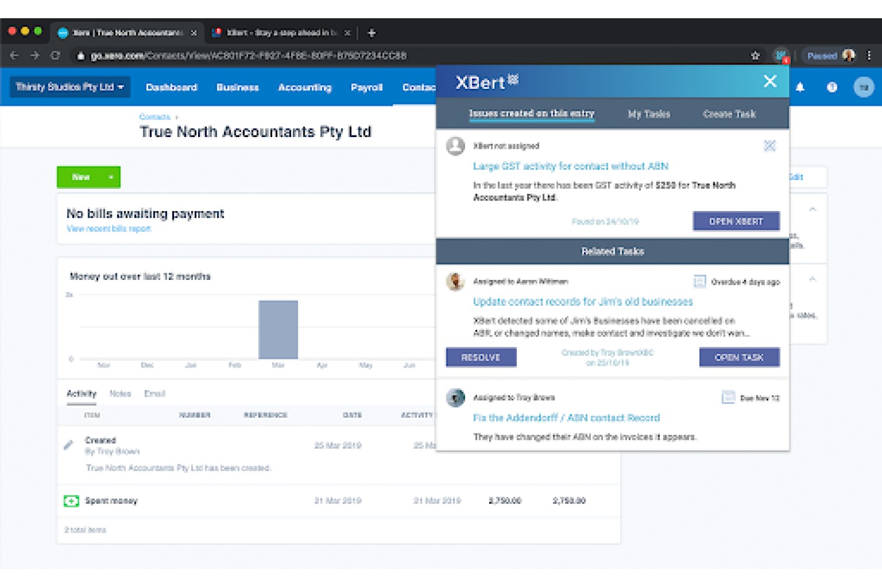Click XBert icon on GST issue card
The height and width of the screenshot is (588, 882).
pyautogui.click(x=770, y=146)
